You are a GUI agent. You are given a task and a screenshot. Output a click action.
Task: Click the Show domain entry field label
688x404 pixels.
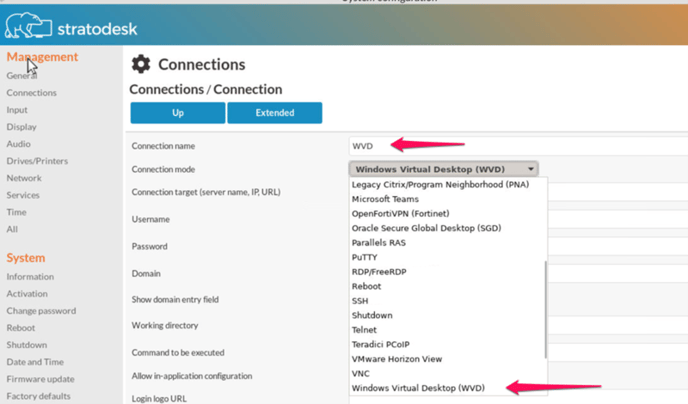175,300
